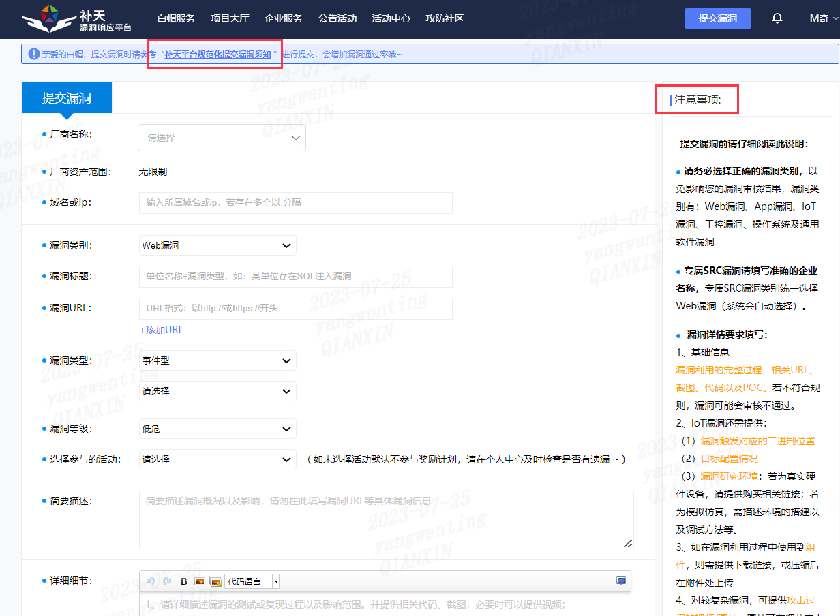Click the multiple image upload icon

215,581
